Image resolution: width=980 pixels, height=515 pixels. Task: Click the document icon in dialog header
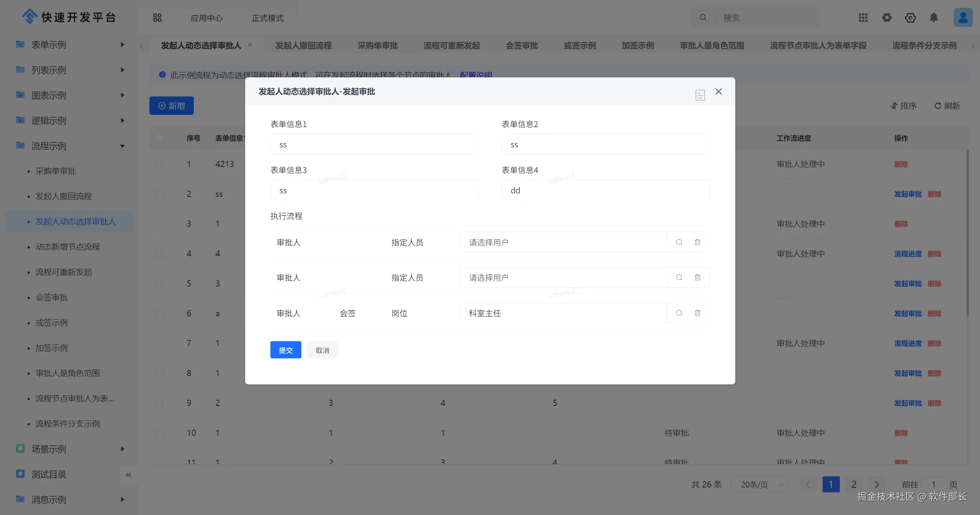[x=700, y=95]
